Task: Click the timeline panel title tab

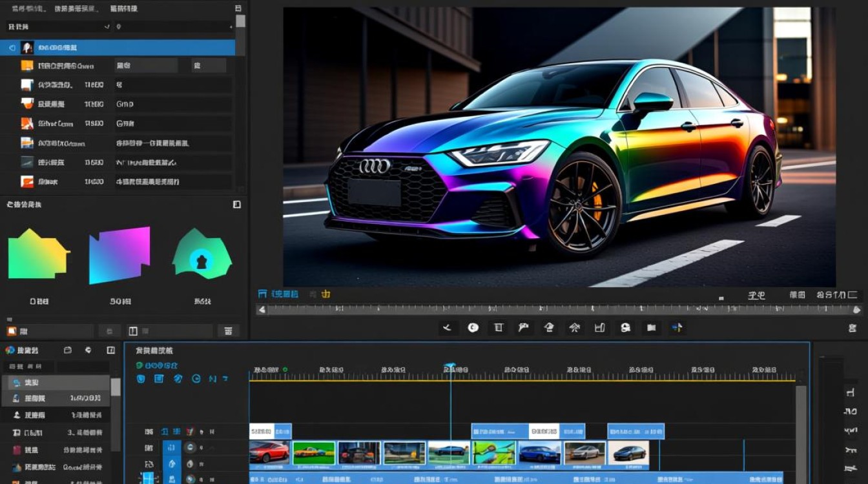Action: tap(154, 350)
